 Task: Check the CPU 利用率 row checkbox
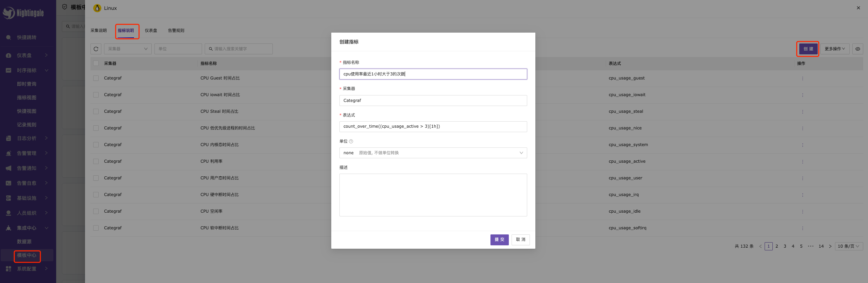96,161
